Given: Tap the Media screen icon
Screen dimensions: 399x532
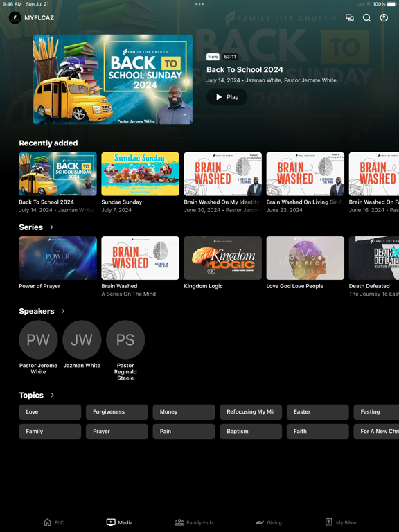Looking at the screenshot, I should click(111, 522).
